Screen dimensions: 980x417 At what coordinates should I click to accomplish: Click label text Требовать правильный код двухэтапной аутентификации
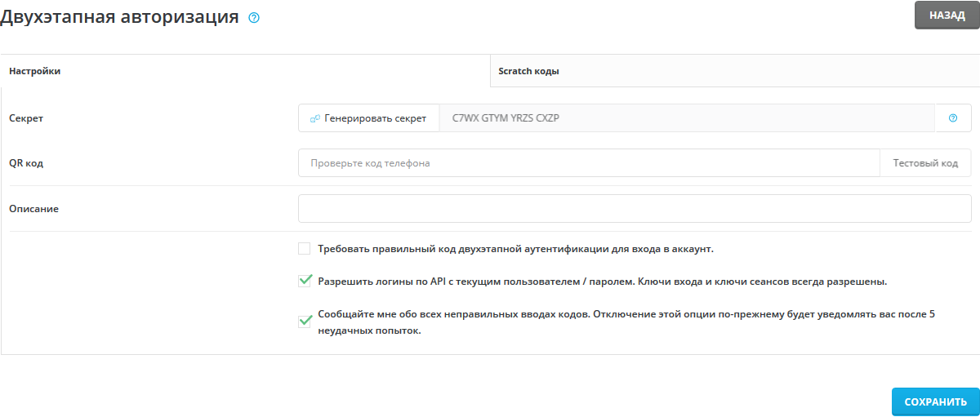(516, 249)
